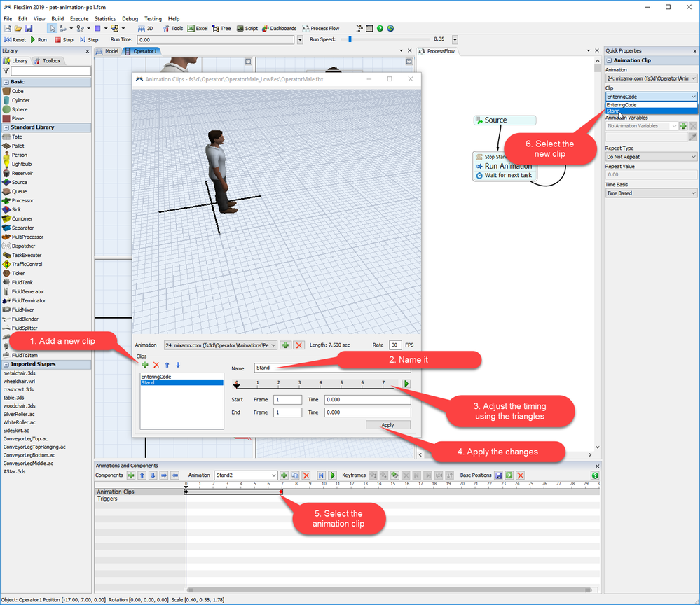Click the component move-up arrow icon

coord(142,475)
